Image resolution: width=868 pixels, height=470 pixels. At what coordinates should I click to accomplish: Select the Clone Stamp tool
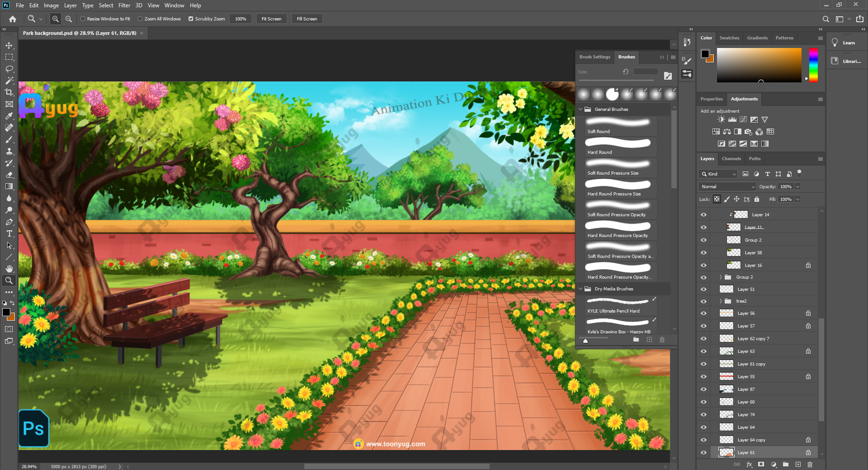pyautogui.click(x=9, y=151)
